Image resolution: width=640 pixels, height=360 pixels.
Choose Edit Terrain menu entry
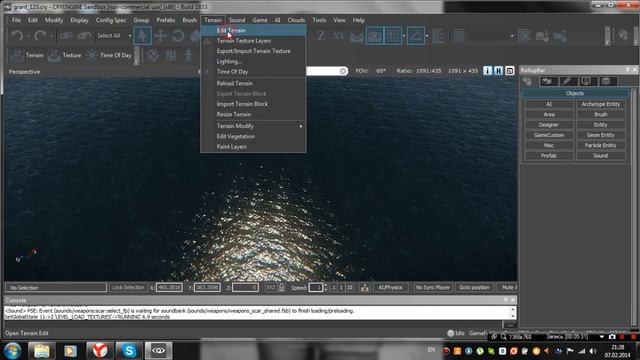pyautogui.click(x=253, y=30)
